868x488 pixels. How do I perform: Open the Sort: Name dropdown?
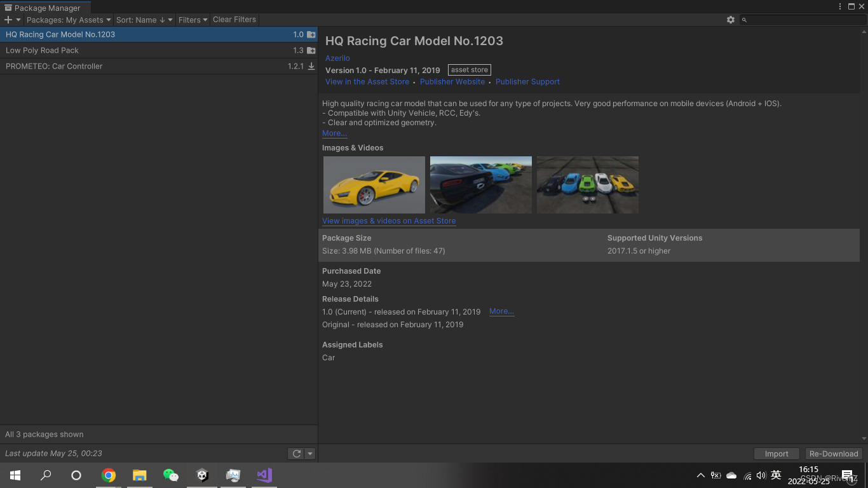[x=144, y=20]
